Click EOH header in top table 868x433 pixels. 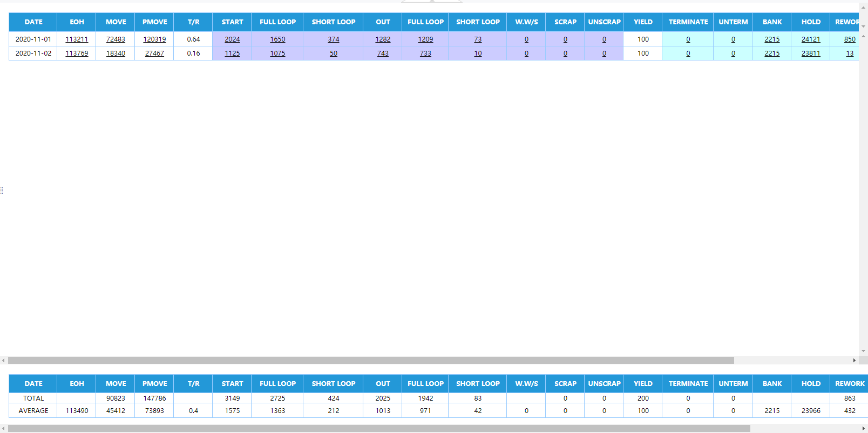tap(77, 22)
